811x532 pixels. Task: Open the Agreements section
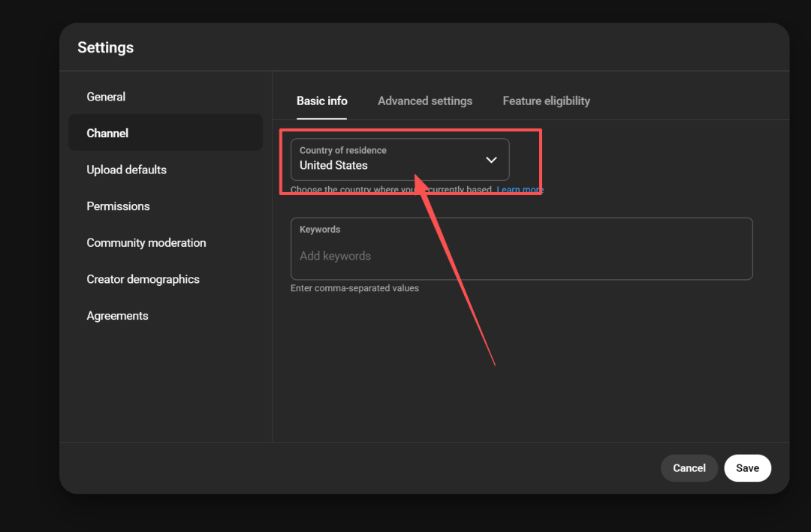tap(117, 316)
